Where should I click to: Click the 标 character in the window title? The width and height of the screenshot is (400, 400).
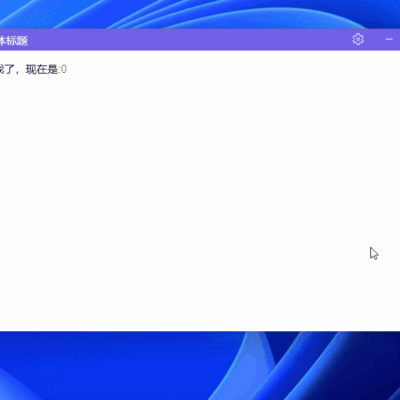12,41
